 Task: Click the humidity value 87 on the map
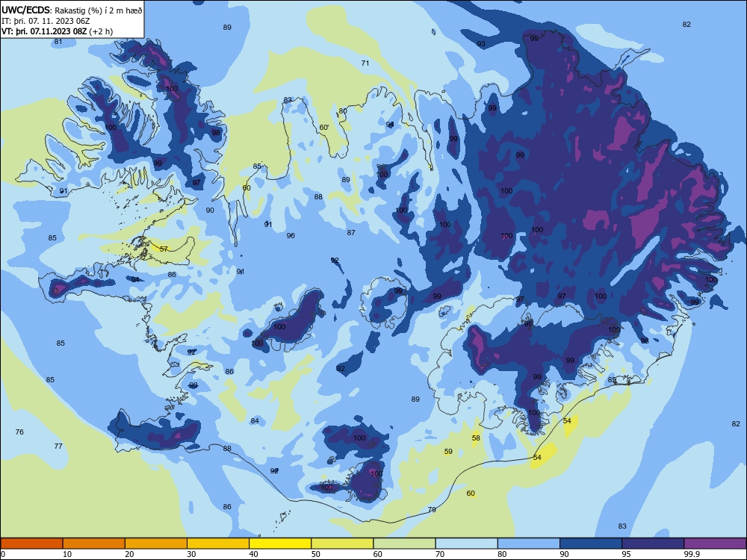351,232
